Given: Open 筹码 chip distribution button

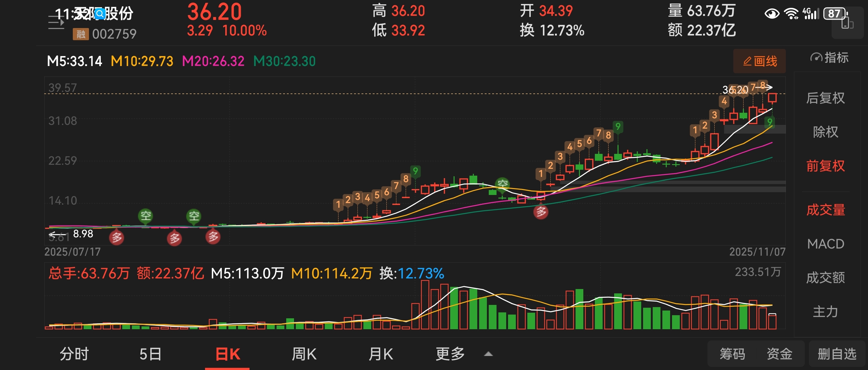Looking at the screenshot, I should click(x=732, y=354).
